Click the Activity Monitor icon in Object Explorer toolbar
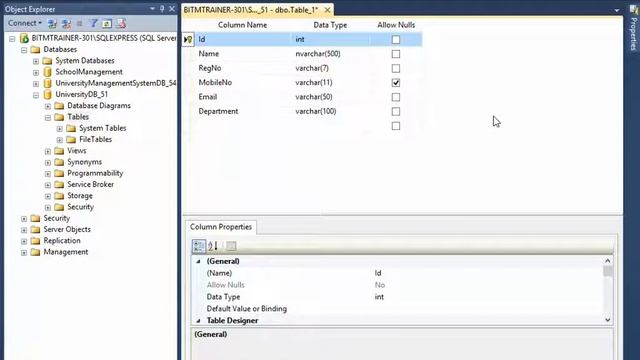The width and height of the screenshot is (640, 360). [121, 24]
